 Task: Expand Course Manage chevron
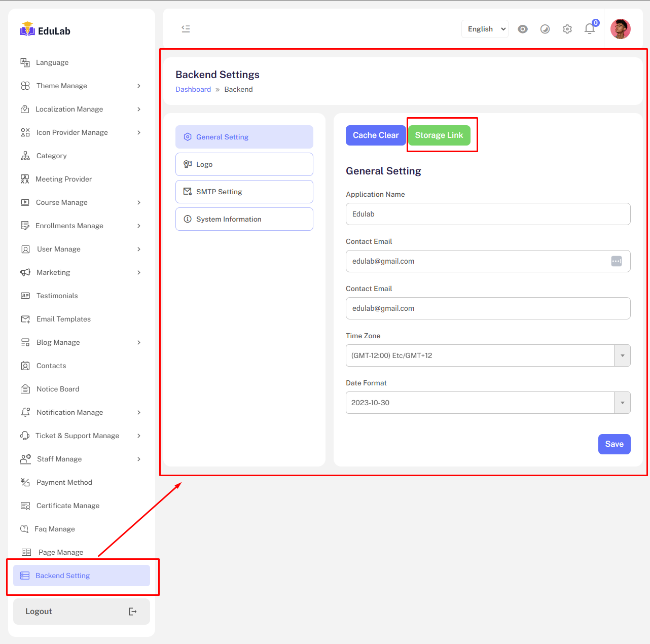[x=139, y=202]
